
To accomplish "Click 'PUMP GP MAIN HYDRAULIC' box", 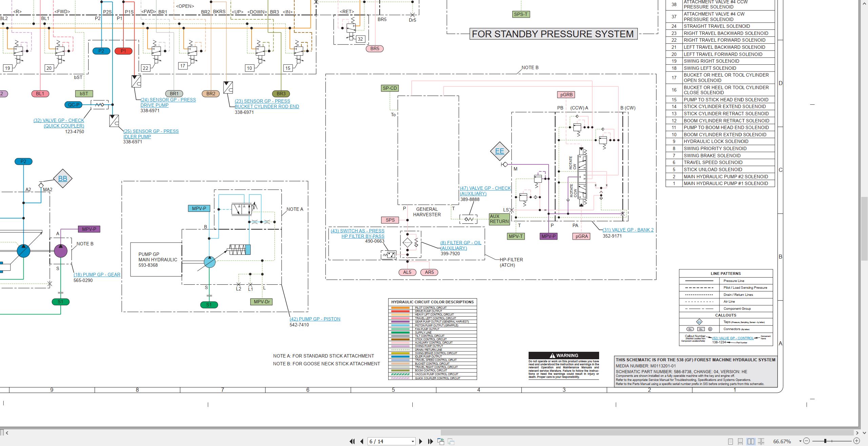I will click(x=156, y=260).
